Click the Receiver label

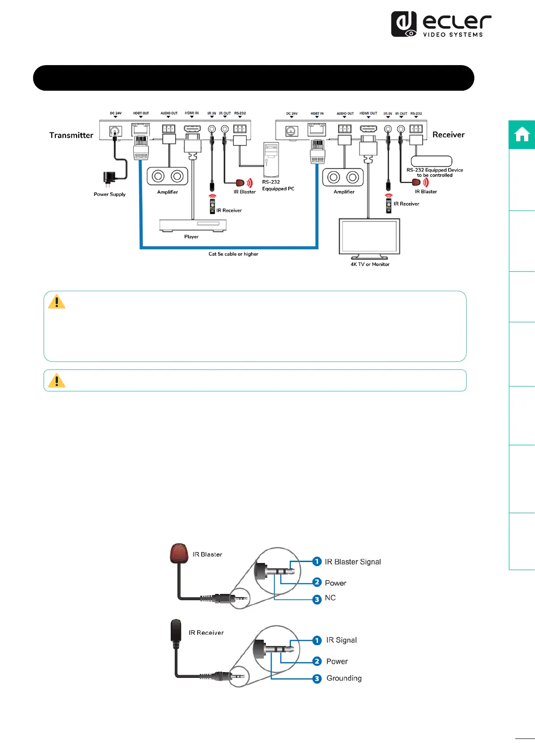448,135
